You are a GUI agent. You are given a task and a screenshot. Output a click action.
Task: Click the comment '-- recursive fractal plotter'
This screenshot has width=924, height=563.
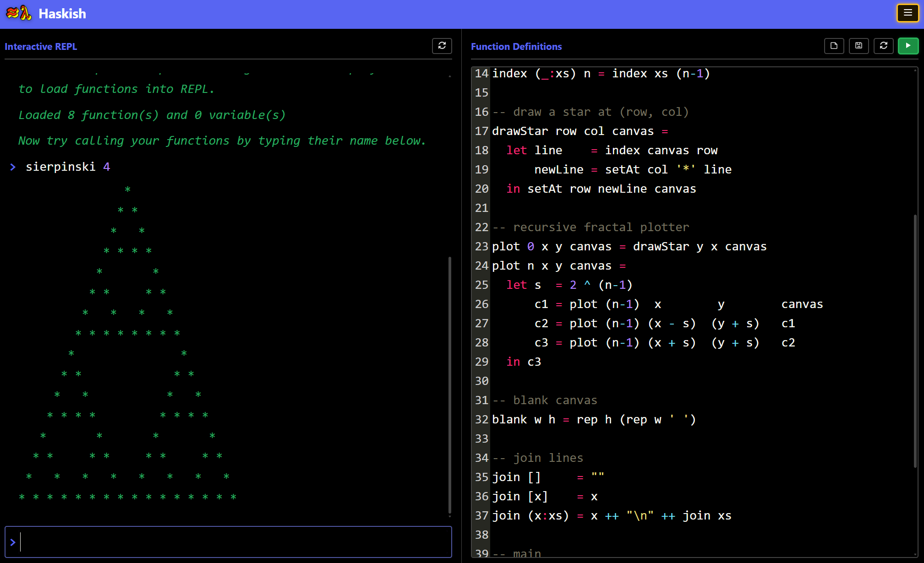(590, 227)
